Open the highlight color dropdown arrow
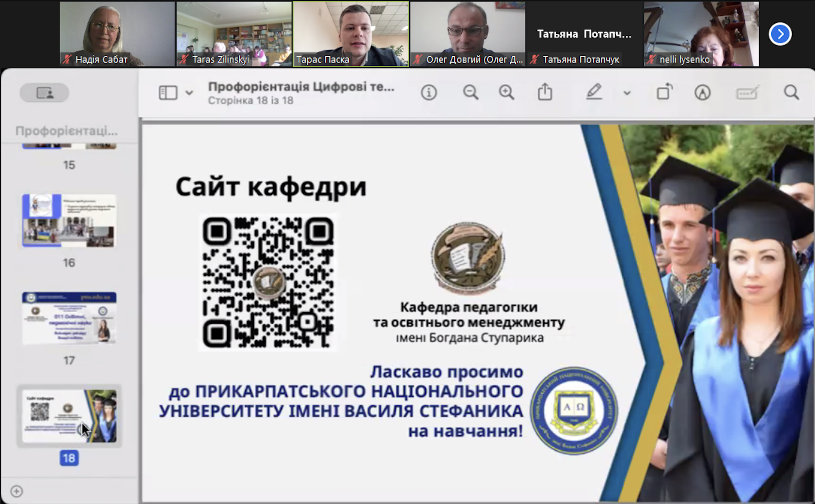This screenshot has width=815, height=504. (x=627, y=93)
